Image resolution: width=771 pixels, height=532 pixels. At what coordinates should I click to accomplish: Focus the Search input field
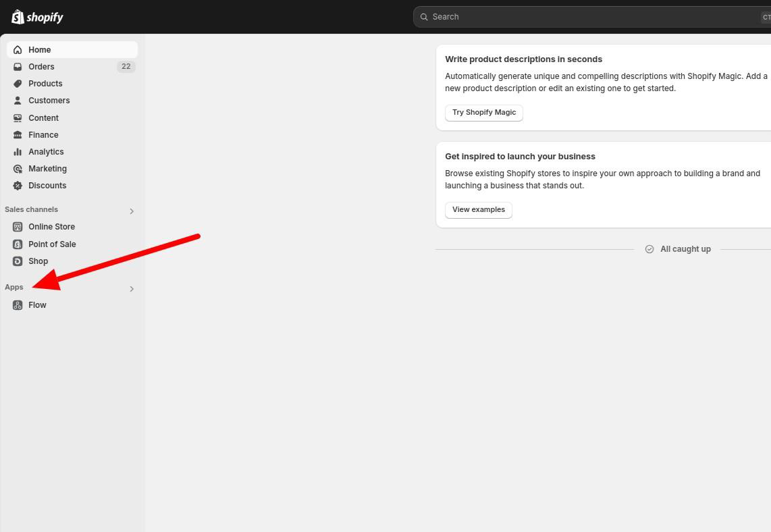(592, 17)
